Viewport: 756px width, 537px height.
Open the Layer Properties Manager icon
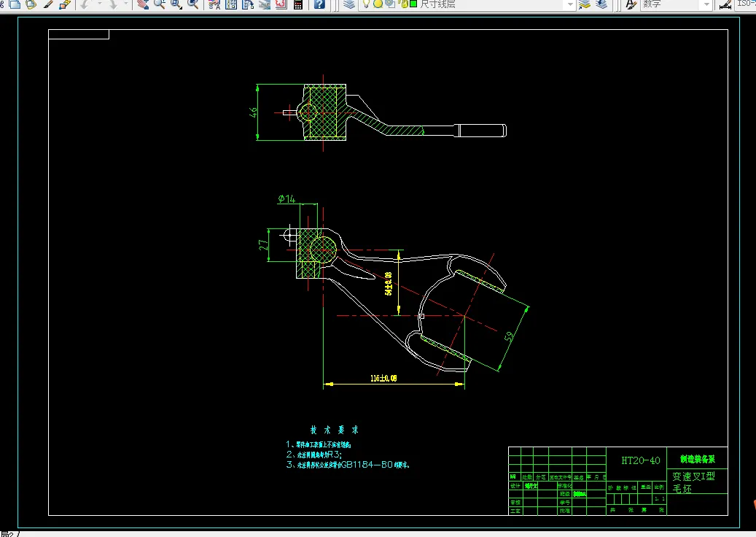click(x=349, y=4)
